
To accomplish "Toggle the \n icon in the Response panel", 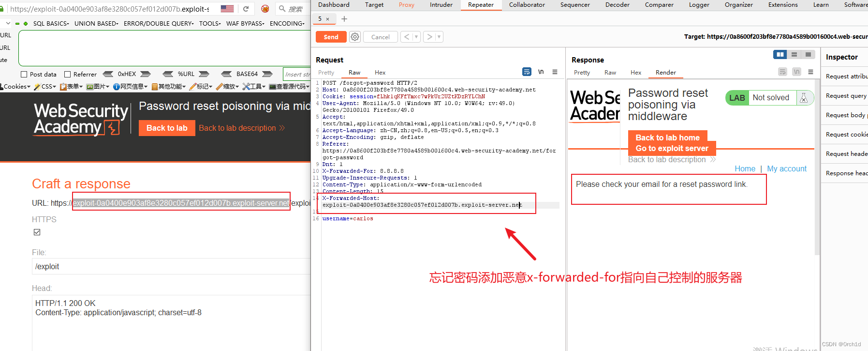I will pyautogui.click(x=797, y=72).
